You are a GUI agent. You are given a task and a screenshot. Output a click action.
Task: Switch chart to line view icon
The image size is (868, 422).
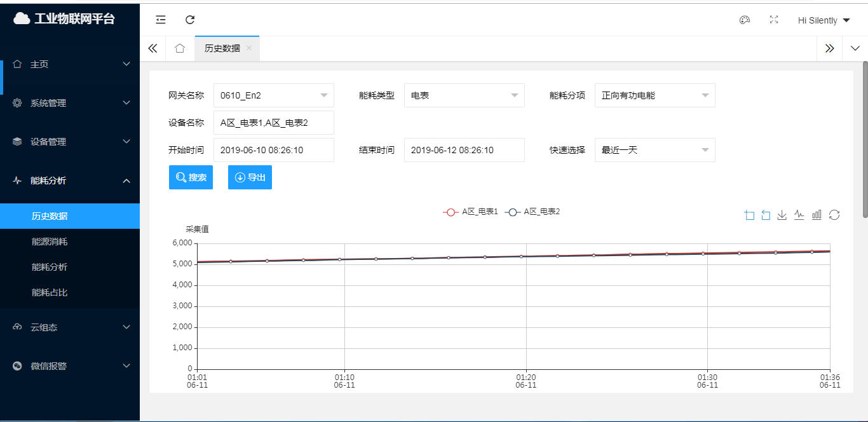pyautogui.click(x=799, y=215)
